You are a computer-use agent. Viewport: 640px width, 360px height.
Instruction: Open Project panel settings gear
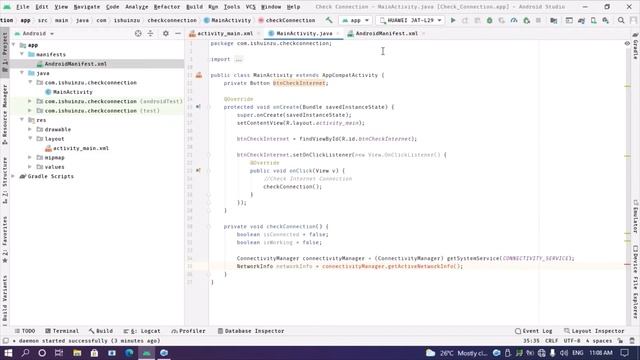click(x=166, y=33)
